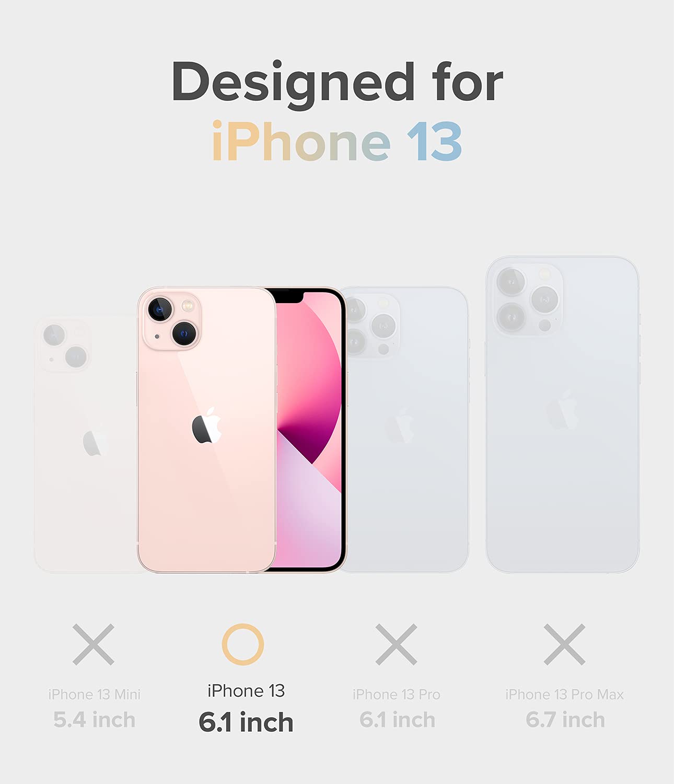Click the upper camera lens on pink iPhone
The image size is (674, 784).
[160, 309]
